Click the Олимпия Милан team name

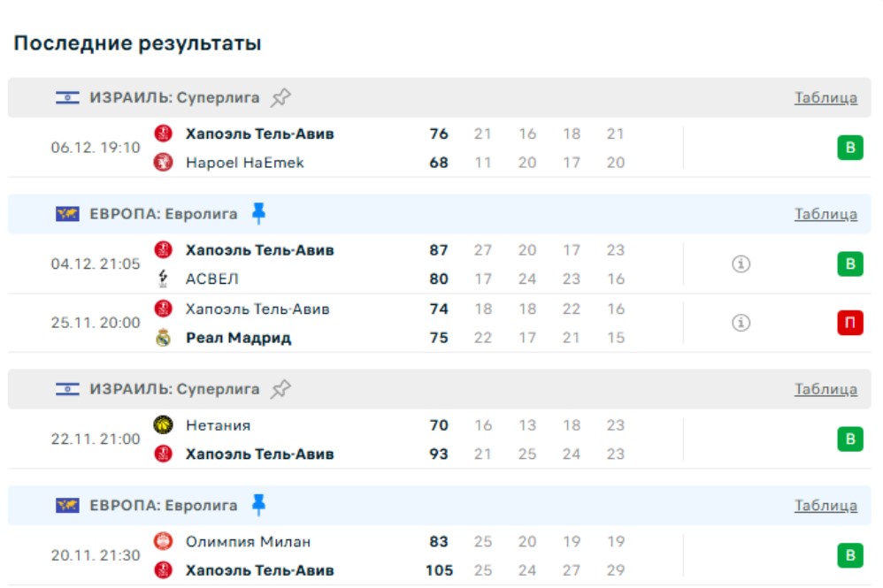pyautogui.click(x=248, y=541)
